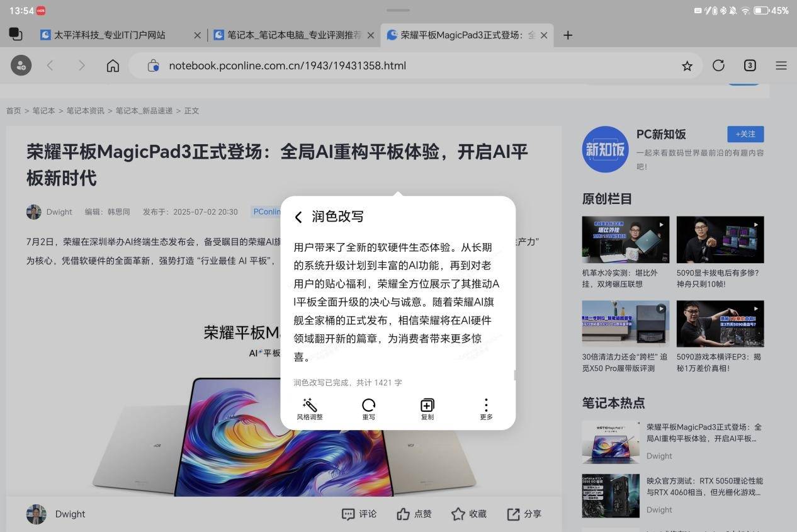Toggle the 点赞 like thumbs-up
Screen dimensions: 797x532
click(414, 514)
